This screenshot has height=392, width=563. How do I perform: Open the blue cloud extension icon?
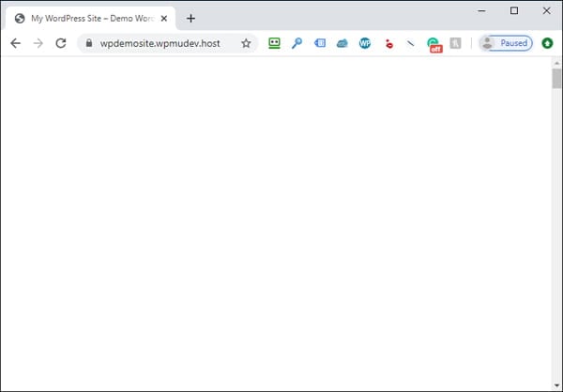[x=342, y=43]
